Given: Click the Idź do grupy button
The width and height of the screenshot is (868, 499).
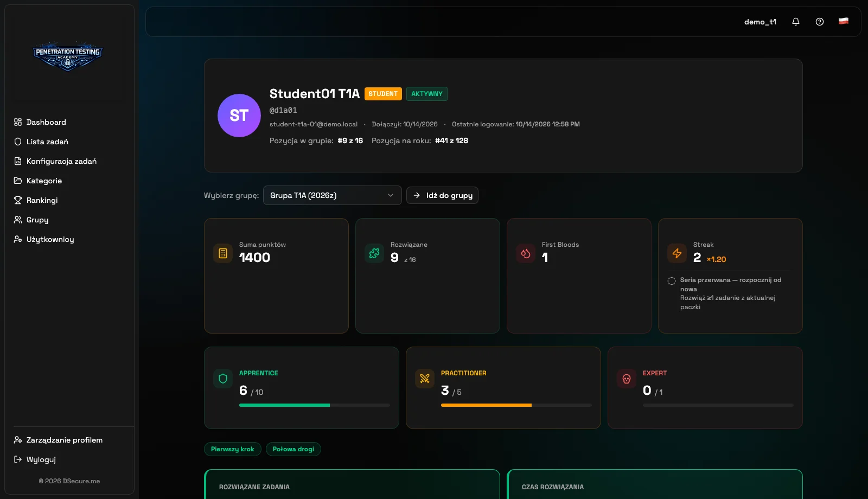Looking at the screenshot, I should click(442, 195).
